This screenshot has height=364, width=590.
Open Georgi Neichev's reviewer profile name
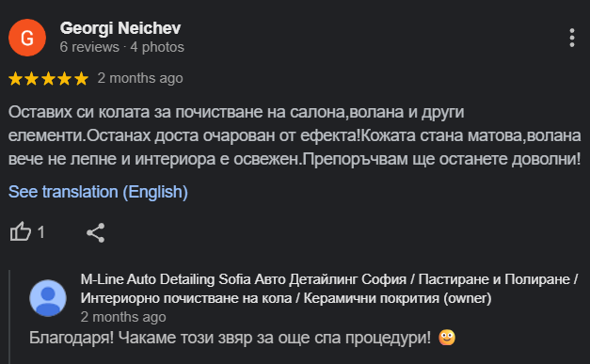coord(120,28)
